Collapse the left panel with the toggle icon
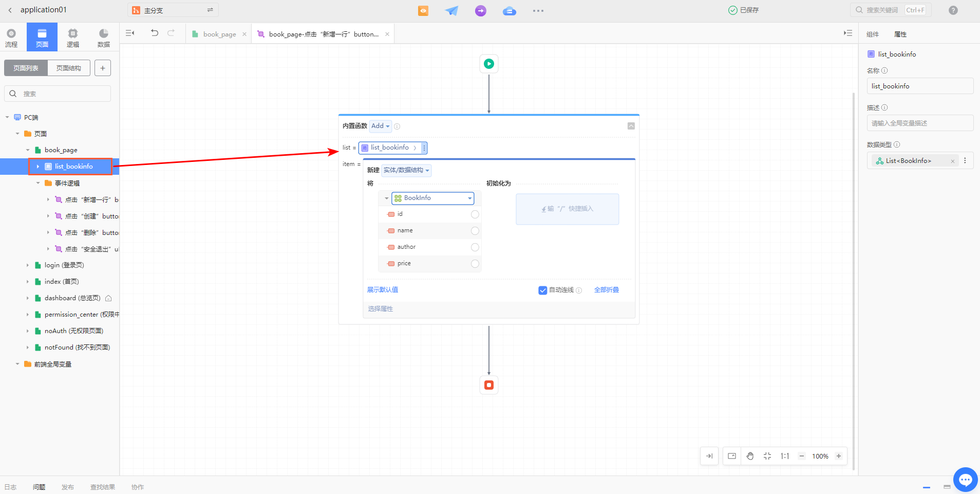Viewport: 980px width, 494px height. click(x=130, y=33)
